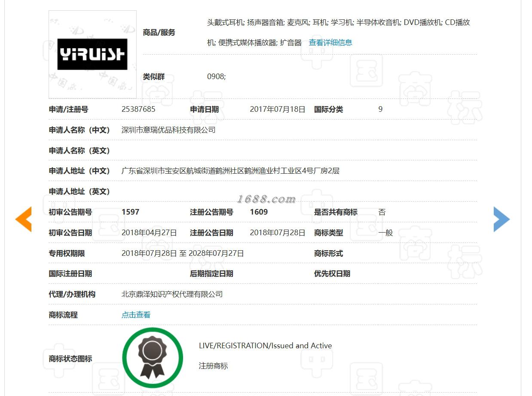Select preliminary announcement issue 1597
532x396 pixels.
click(x=130, y=212)
